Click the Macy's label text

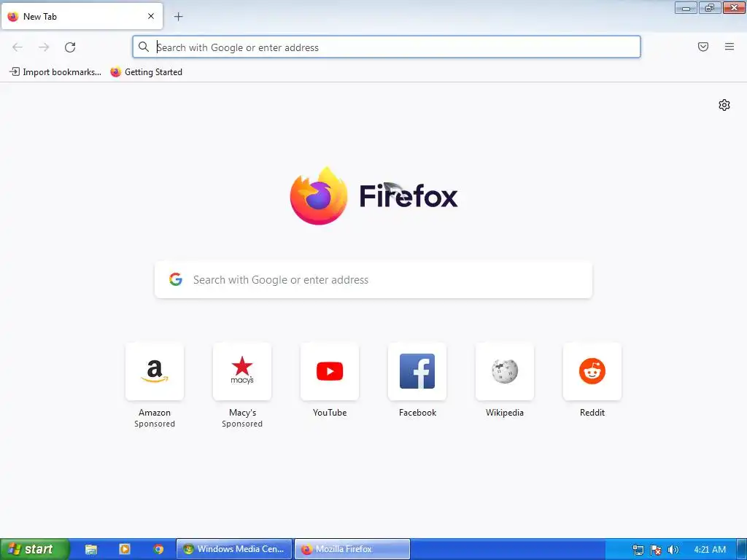[x=242, y=413]
